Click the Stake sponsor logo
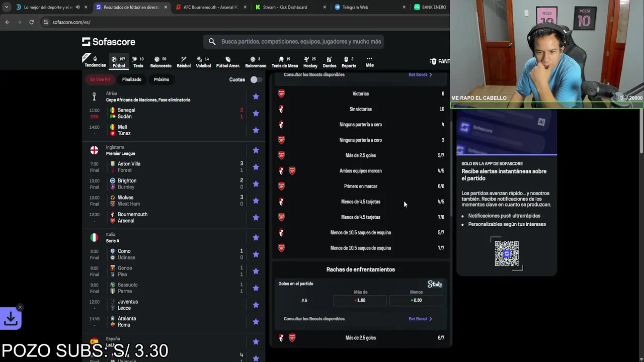The image size is (644, 362). click(435, 284)
